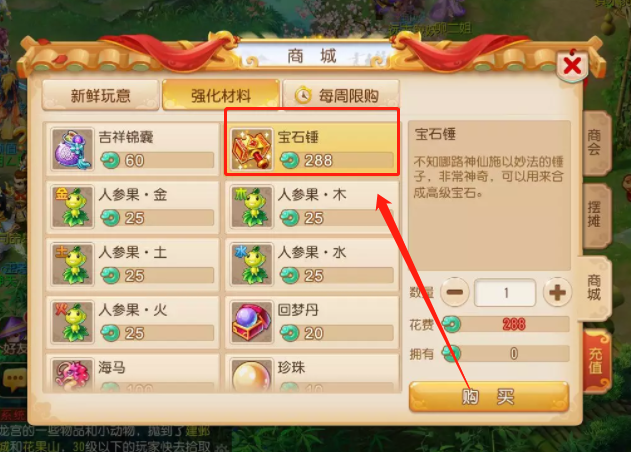The width and height of the screenshot is (631, 452).
Task: Click the quantity input field
Action: click(x=505, y=293)
